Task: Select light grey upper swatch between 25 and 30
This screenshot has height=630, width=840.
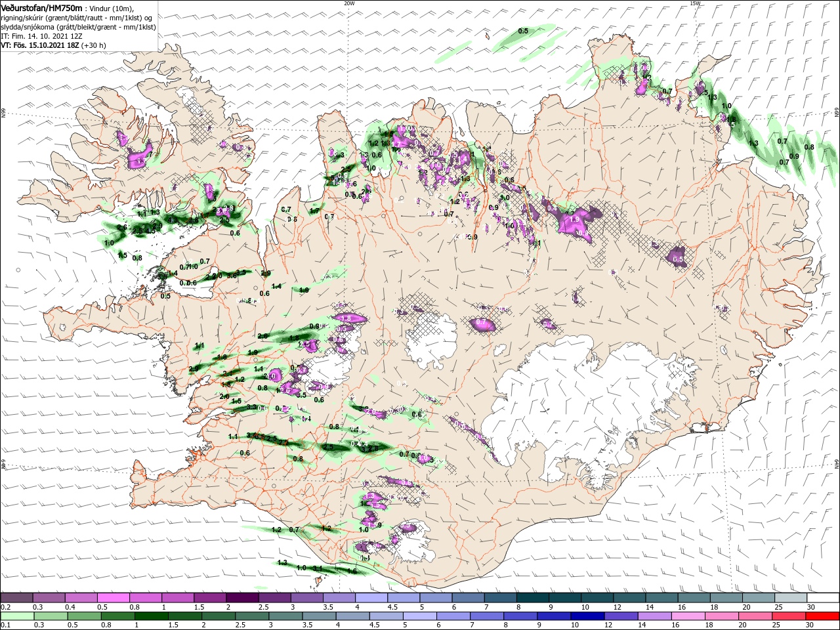Action: click(x=791, y=598)
